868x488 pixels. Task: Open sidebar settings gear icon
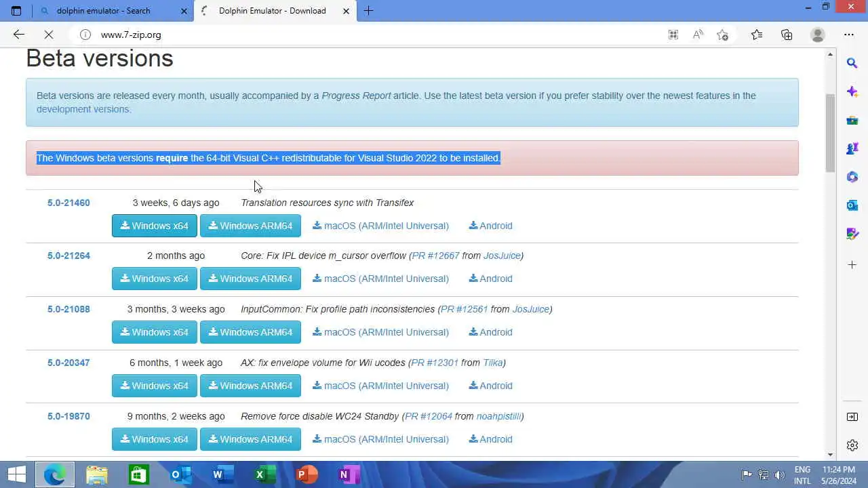[852, 445]
